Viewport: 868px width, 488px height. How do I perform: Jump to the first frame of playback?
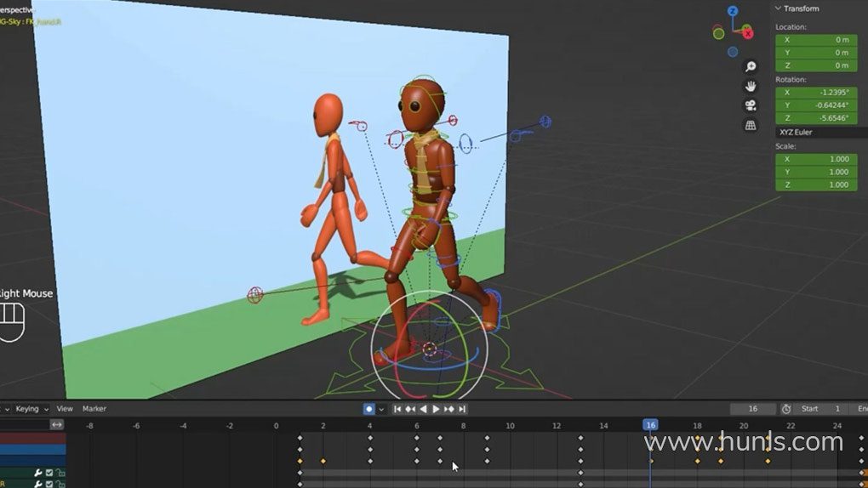tap(397, 409)
